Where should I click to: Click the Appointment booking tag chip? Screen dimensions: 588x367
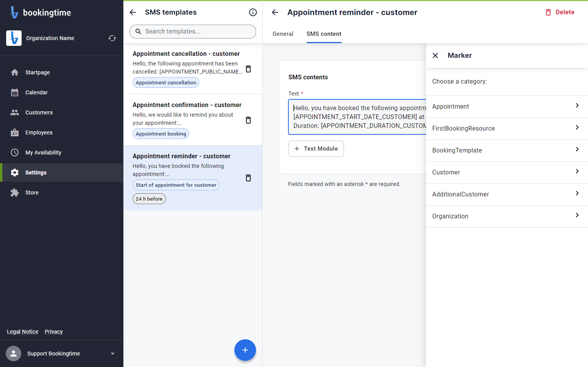pos(161,134)
